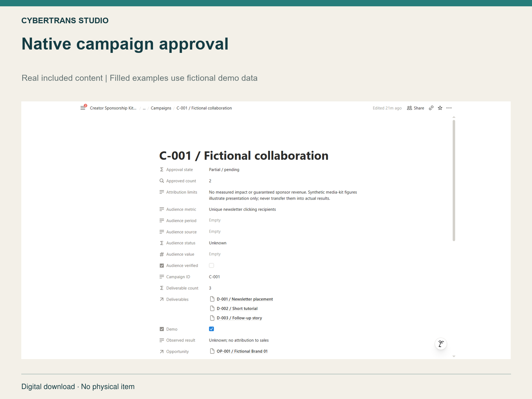Open the floating assistant button
The width and height of the screenshot is (532, 399).
click(441, 344)
